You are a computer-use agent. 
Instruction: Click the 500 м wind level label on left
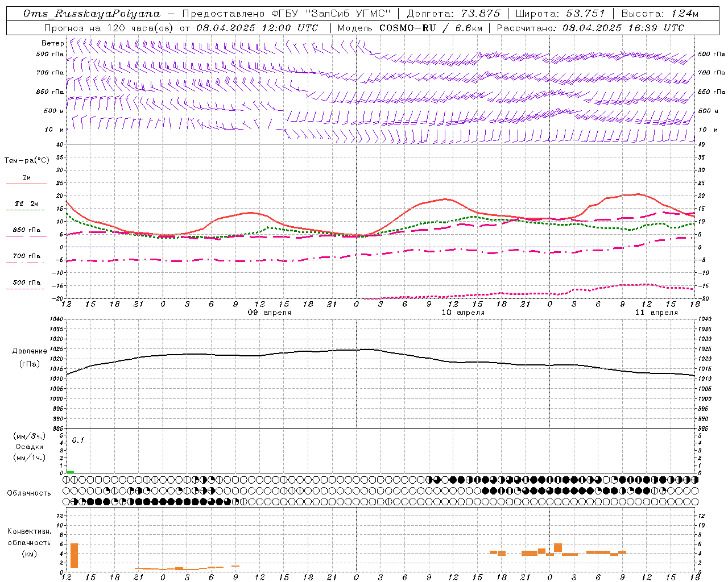pos(54,111)
